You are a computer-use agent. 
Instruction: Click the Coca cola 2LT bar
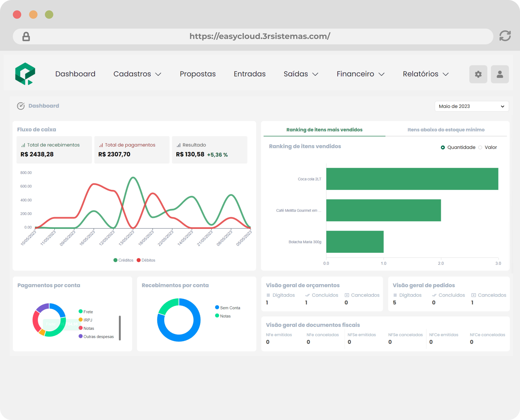(x=412, y=179)
